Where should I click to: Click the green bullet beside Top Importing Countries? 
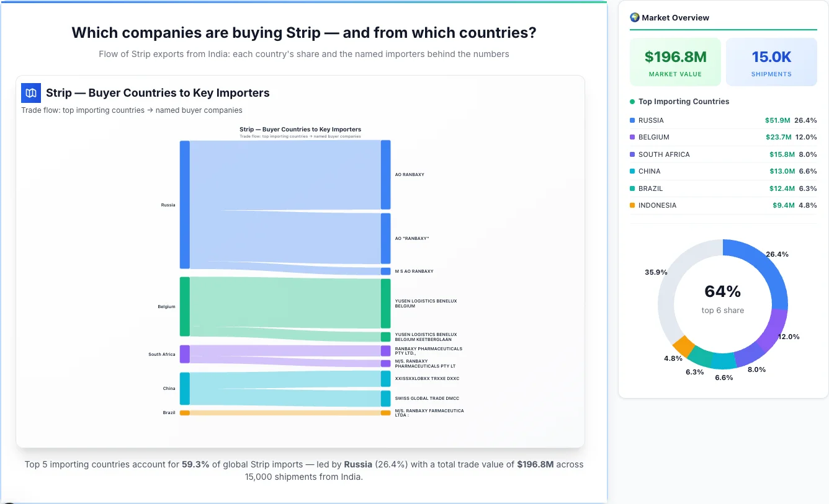[632, 101]
